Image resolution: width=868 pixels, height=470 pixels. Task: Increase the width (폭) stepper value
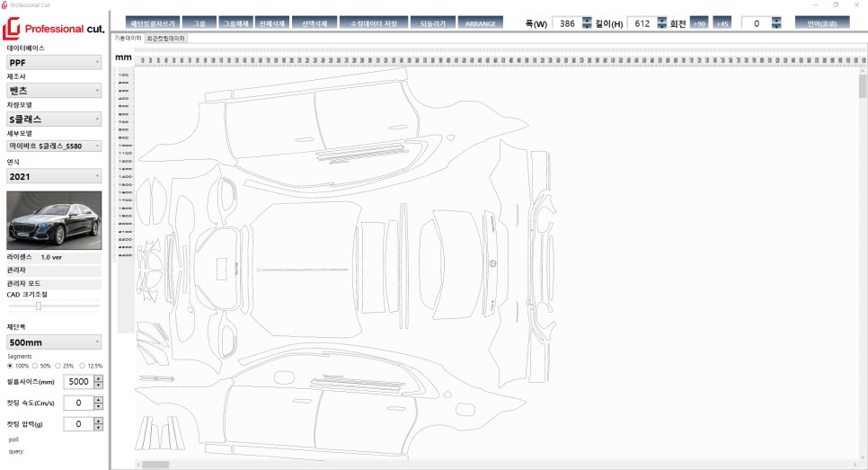pos(587,20)
